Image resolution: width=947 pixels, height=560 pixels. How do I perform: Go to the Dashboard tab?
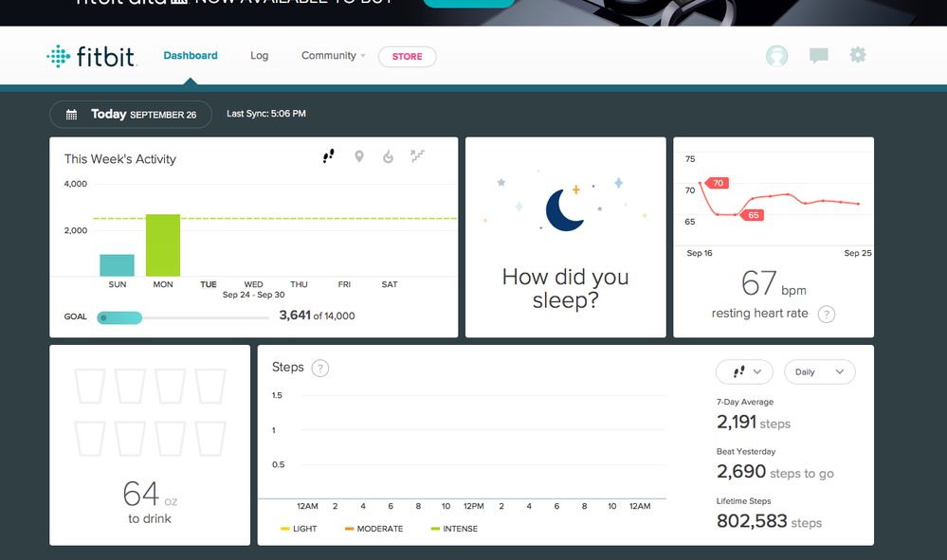pyautogui.click(x=191, y=56)
